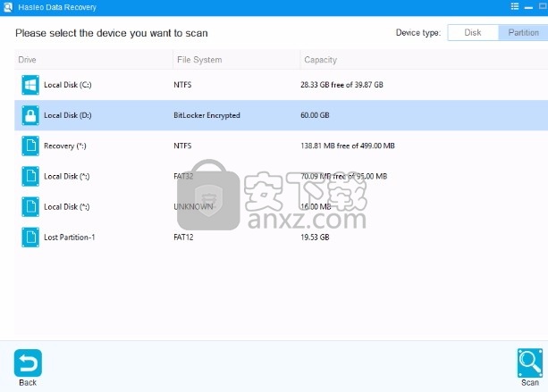This screenshot has height=392, width=548.
Task: Click the 138.81 MB free of 499.00 MB cell
Action: click(348, 146)
